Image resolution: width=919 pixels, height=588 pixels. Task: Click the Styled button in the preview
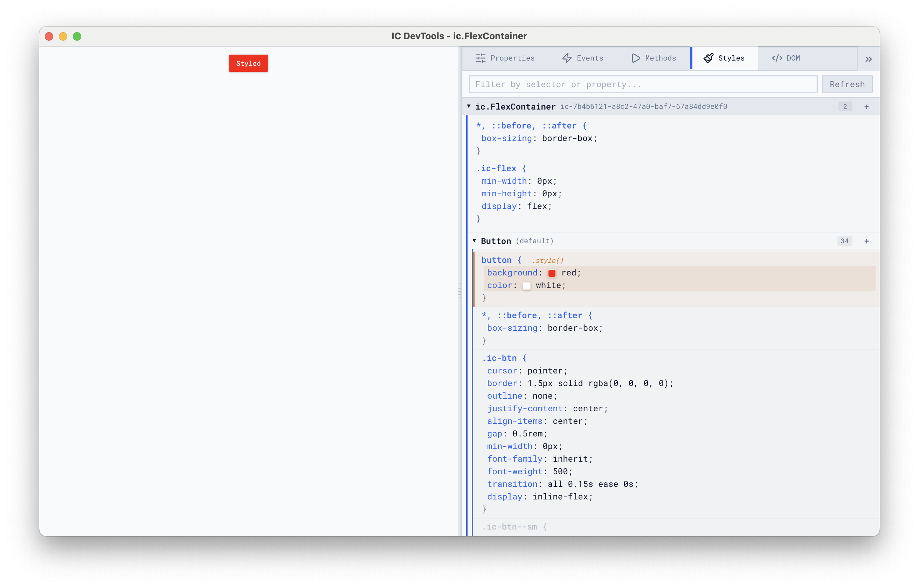248,63
